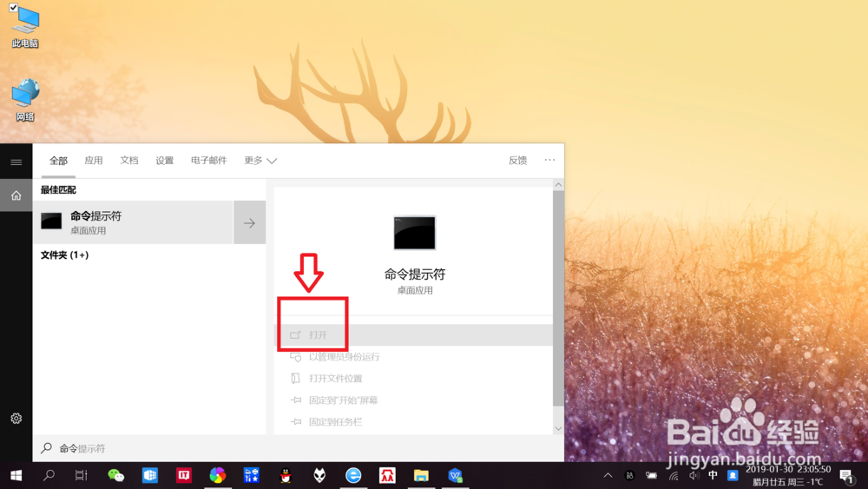The height and width of the screenshot is (489, 868).
Task: Go to the search Home icon
Action: tap(16, 195)
